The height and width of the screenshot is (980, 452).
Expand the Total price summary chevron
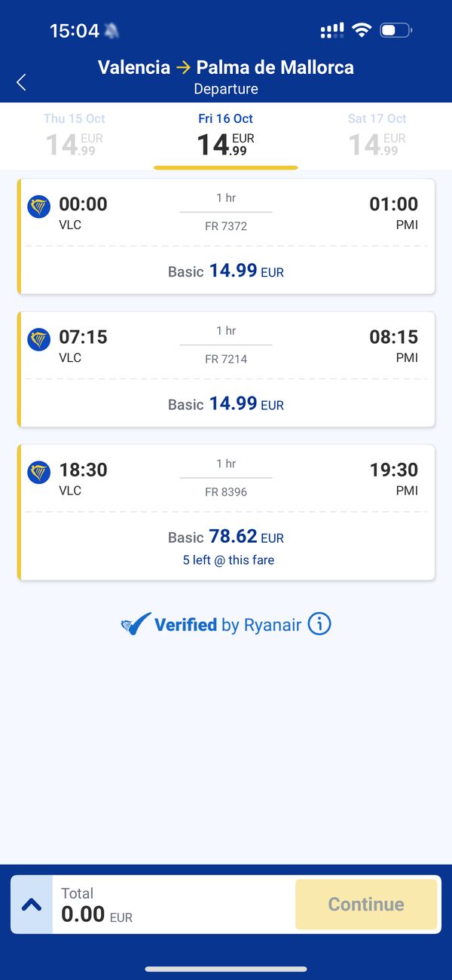pos(32,905)
